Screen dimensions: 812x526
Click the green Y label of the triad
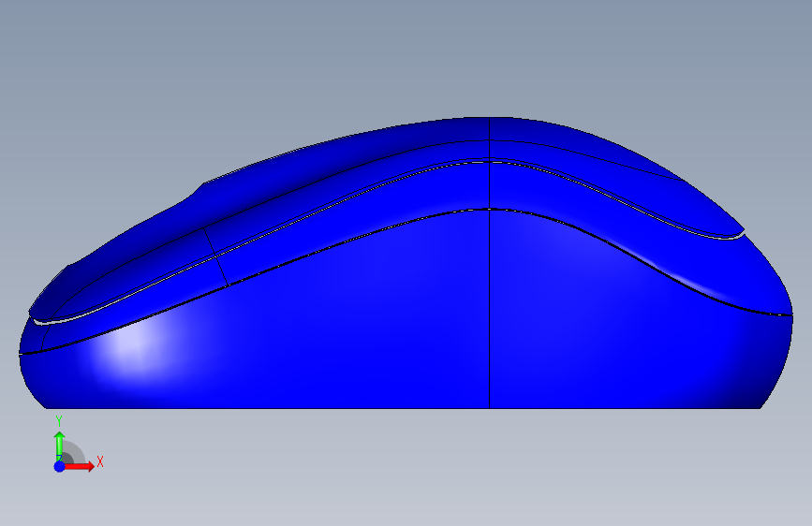[x=59, y=421]
